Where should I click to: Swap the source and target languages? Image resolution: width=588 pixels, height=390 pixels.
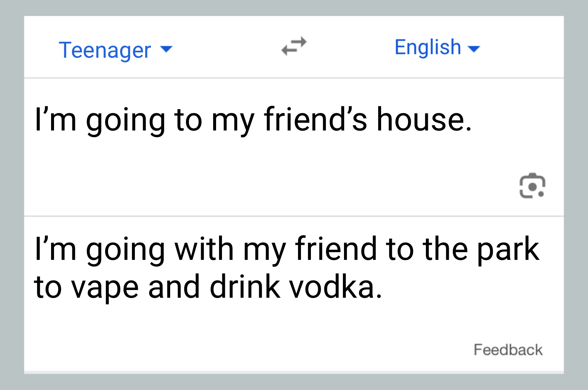point(294,46)
